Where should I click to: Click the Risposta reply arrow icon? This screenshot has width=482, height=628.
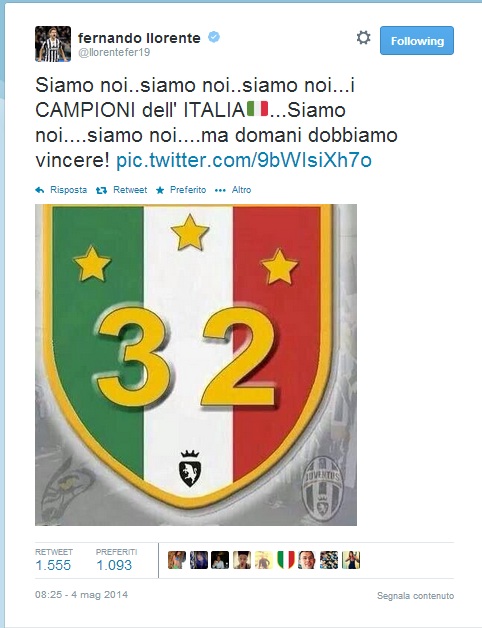[40, 190]
